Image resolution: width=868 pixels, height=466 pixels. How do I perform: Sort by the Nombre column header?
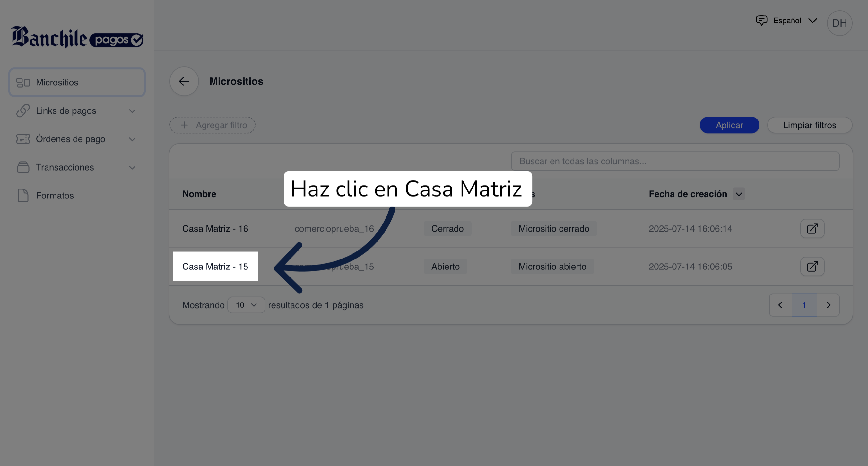pyautogui.click(x=199, y=194)
